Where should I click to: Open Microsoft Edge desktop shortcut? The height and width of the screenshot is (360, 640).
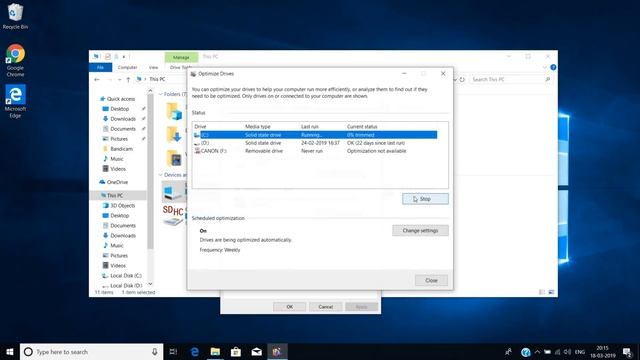click(x=15, y=101)
